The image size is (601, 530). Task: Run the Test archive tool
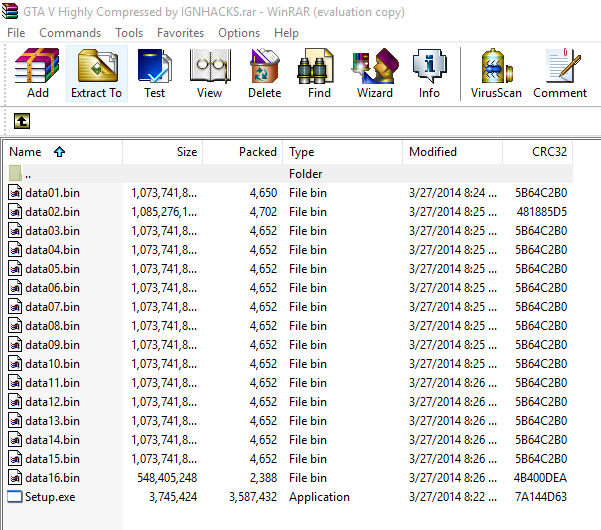tap(154, 73)
